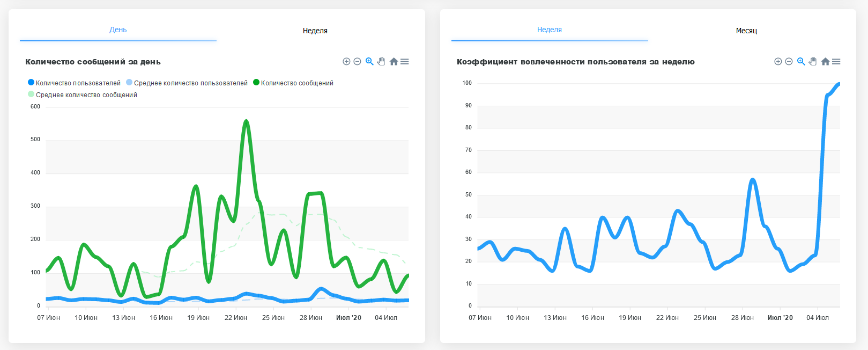Toggle Количество сообщений legend series
This screenshot has height=350, width=868.
pyautogui.click(x=293, y=83)
